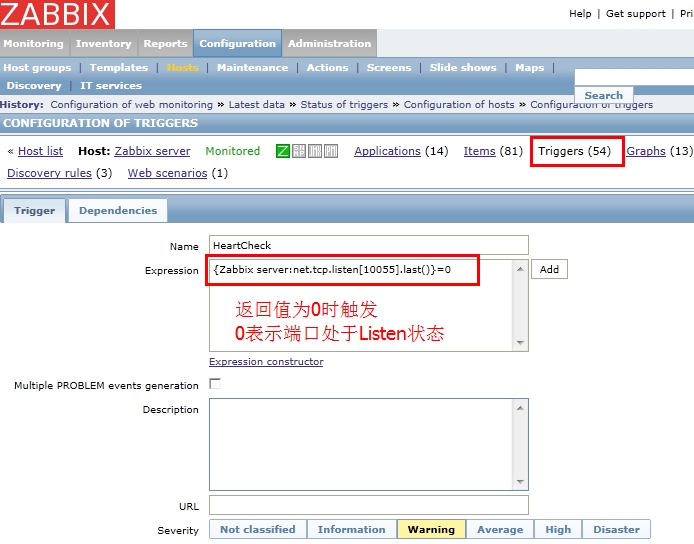Focus the URL input field

369,505
